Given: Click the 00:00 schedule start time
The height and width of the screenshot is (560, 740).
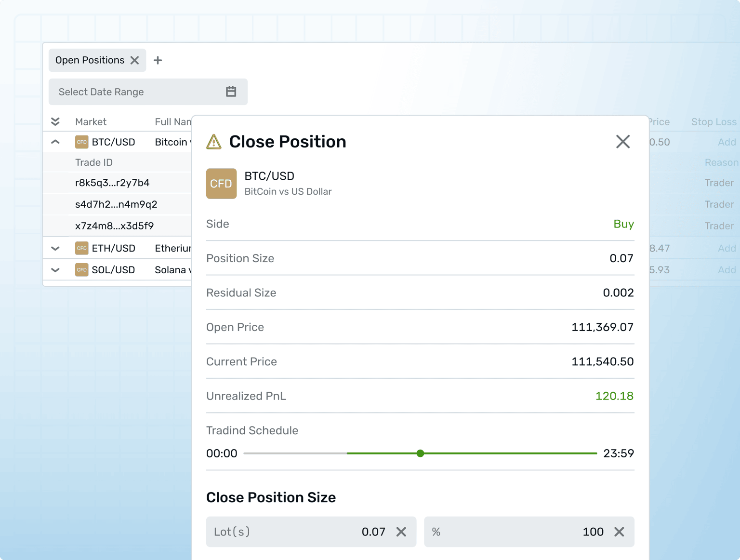Looking at the screenshot, I should click(222, 453).
